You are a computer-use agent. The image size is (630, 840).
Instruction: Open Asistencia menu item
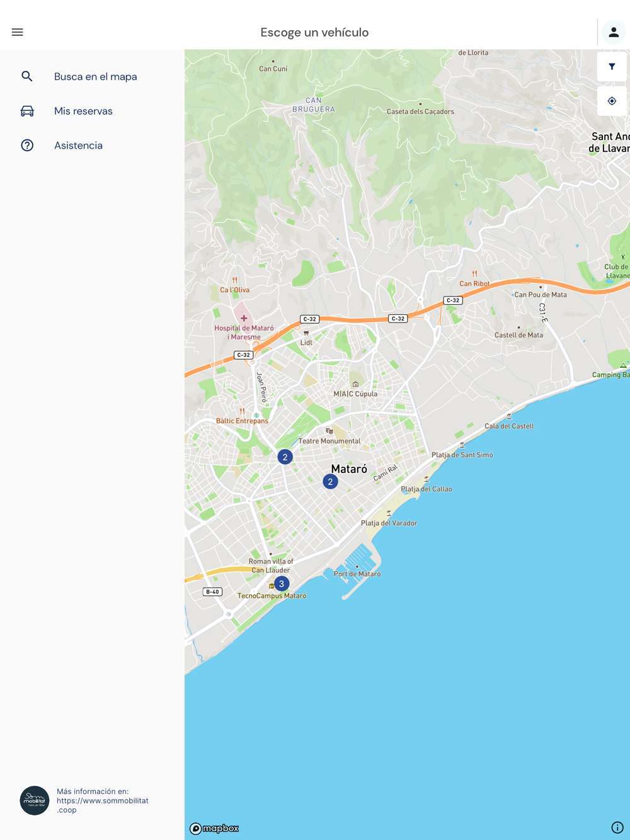click(x=78, y=145)
